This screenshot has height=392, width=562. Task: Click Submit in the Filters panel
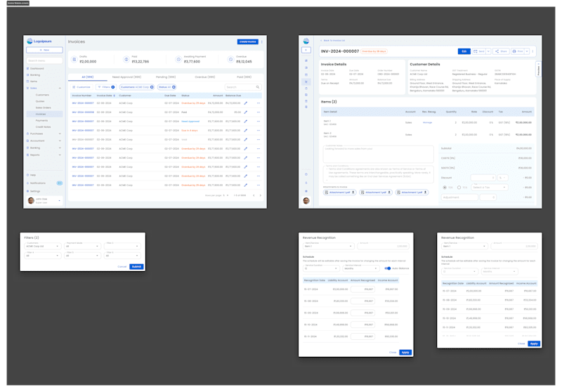point(136,266)
